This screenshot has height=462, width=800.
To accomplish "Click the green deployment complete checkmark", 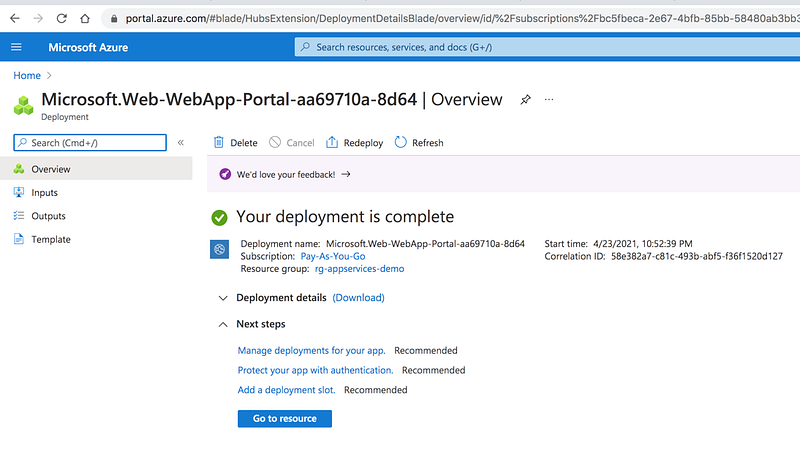I will coord(219,218).
